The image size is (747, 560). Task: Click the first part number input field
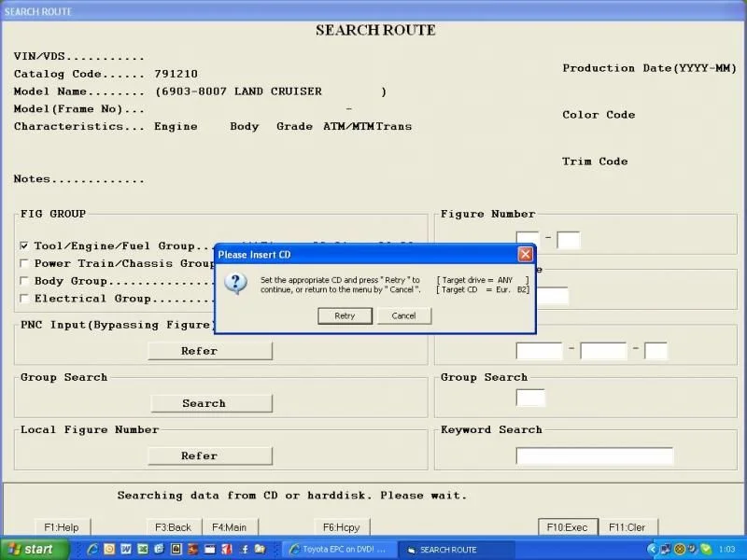[x=540, y=351]
